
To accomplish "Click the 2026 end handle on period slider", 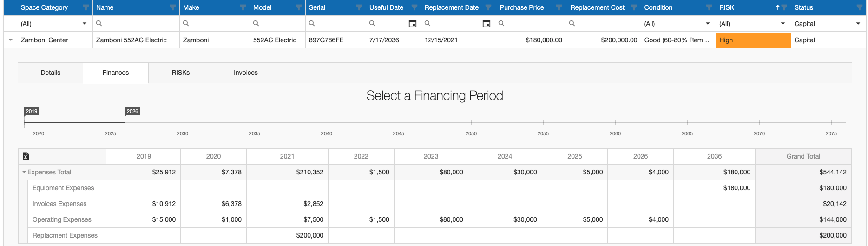I will point(125,122).
